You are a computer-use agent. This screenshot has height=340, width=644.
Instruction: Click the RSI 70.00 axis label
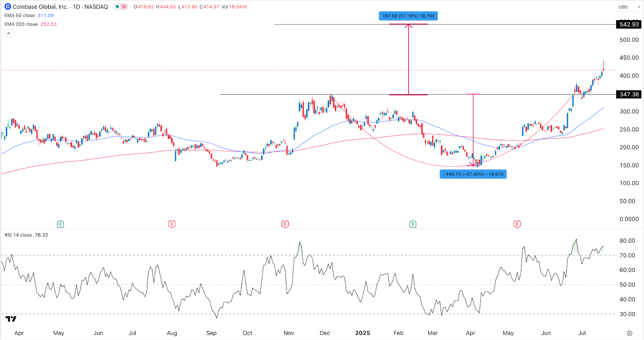(x=627, y=255)
